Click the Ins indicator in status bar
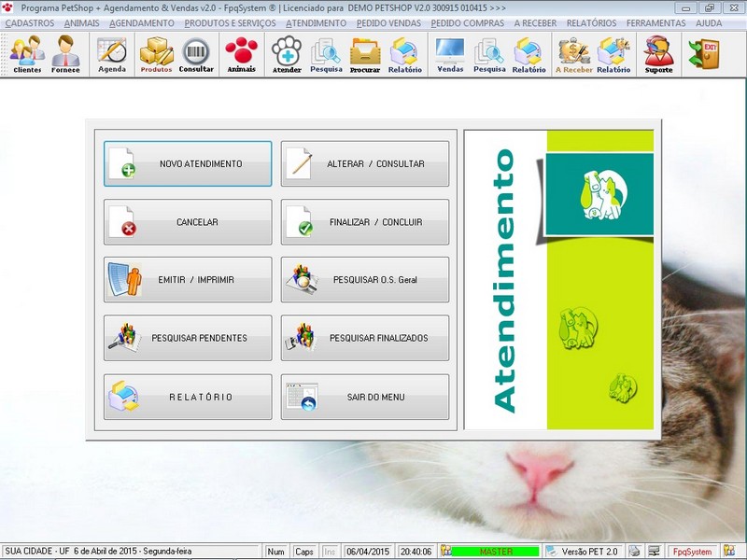 point(330,552)
